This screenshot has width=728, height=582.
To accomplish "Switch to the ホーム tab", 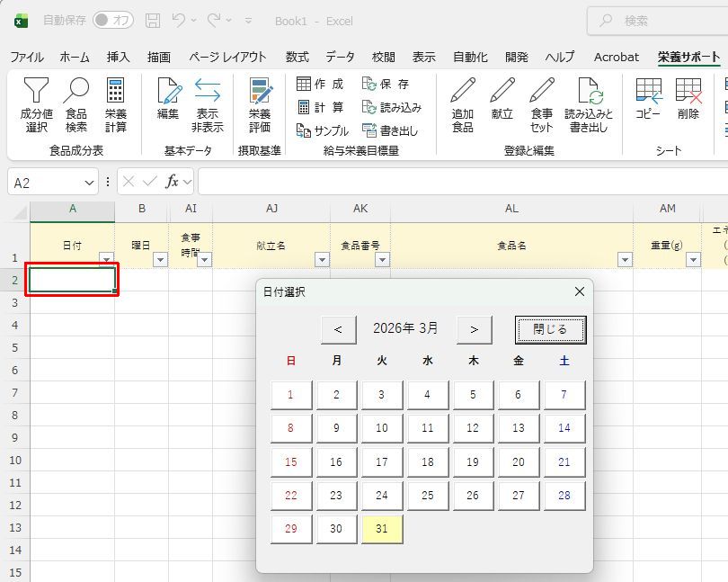I will click(x=75, y=58).
